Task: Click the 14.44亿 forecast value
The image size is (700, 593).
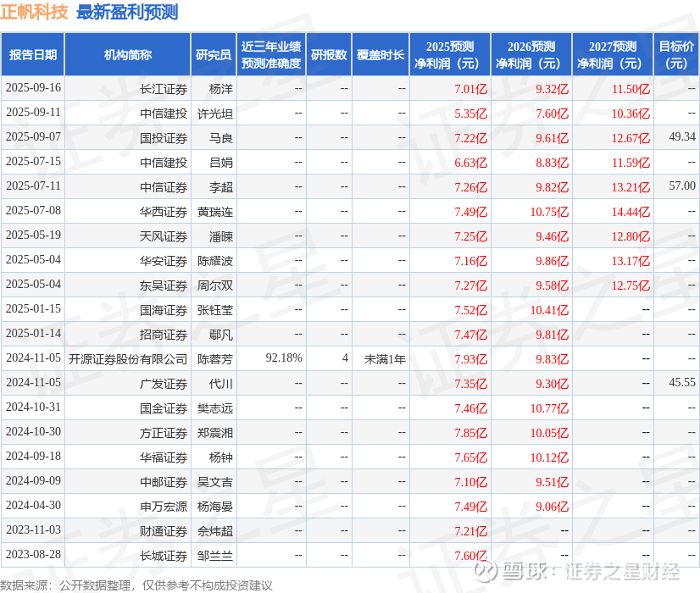Action: [631, 212]
